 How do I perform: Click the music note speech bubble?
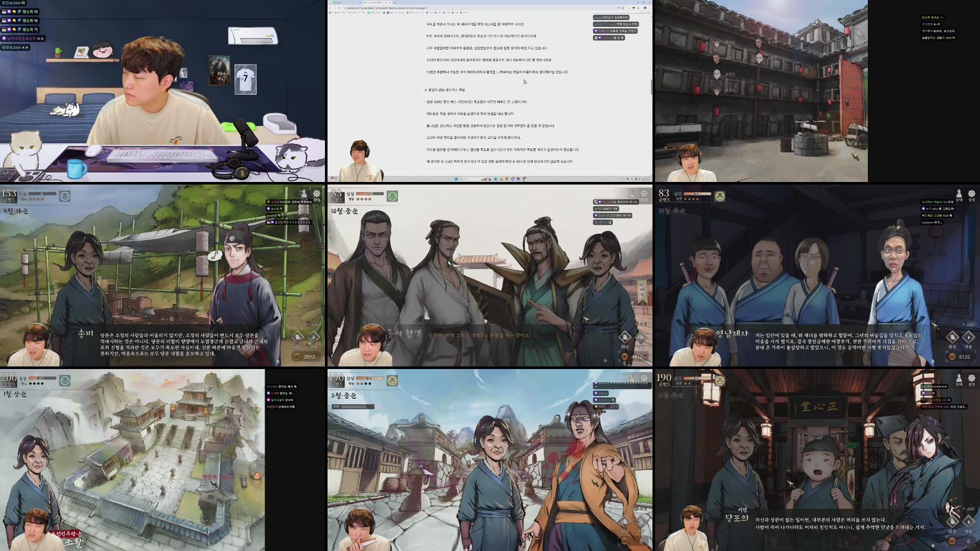tap(215, 255)
